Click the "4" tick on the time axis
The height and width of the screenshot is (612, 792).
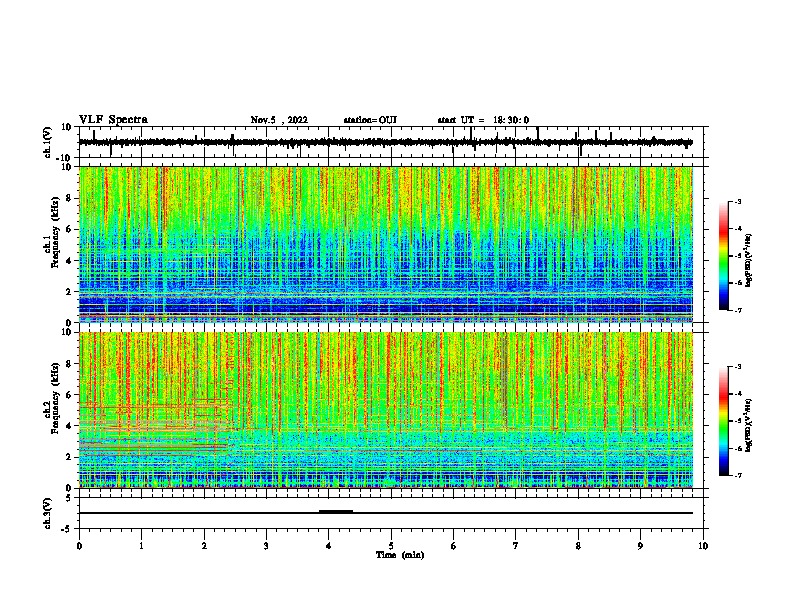[329, 546]
